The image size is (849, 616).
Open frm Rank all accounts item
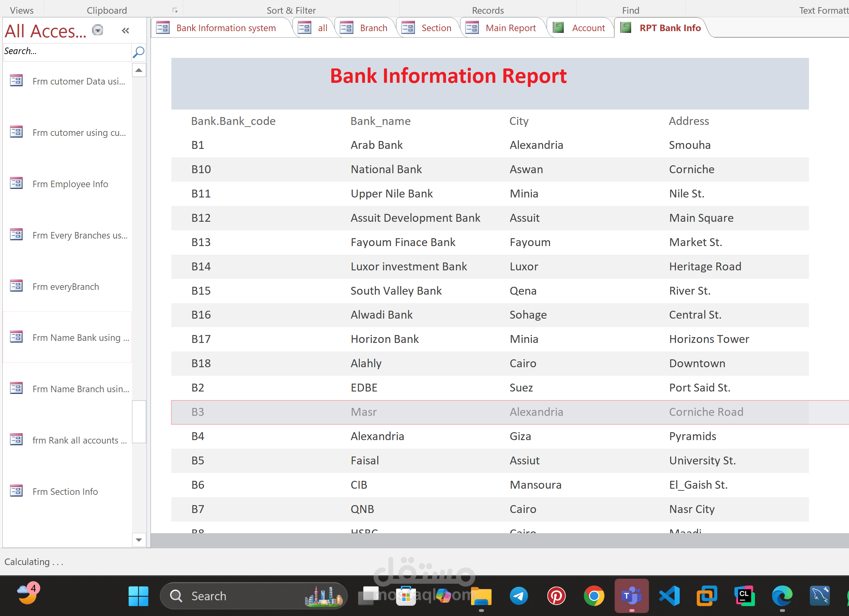pos(79,440)
